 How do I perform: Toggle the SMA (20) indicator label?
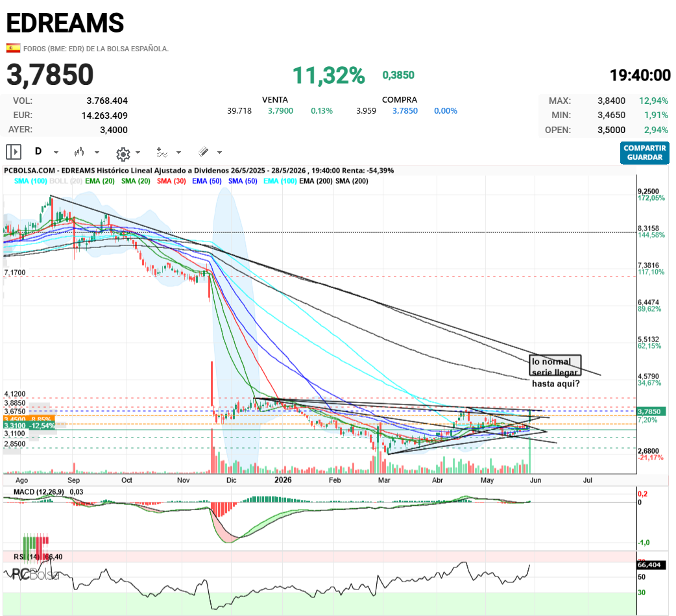136,181
